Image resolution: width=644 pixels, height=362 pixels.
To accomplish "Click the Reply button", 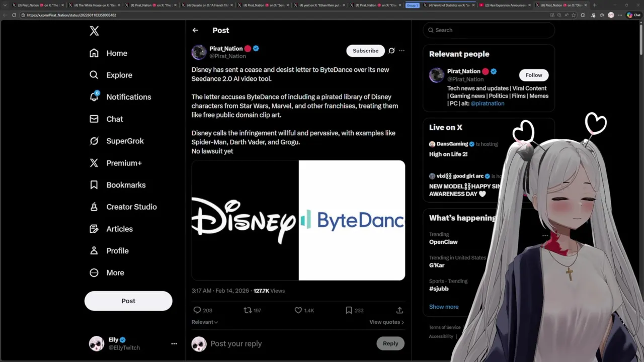I will 390,343.
